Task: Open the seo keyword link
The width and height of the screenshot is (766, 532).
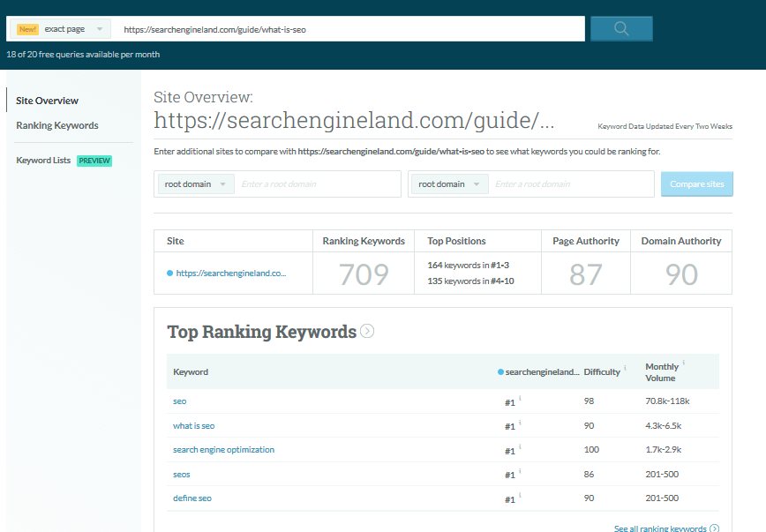Action: [x=179, y=401]
